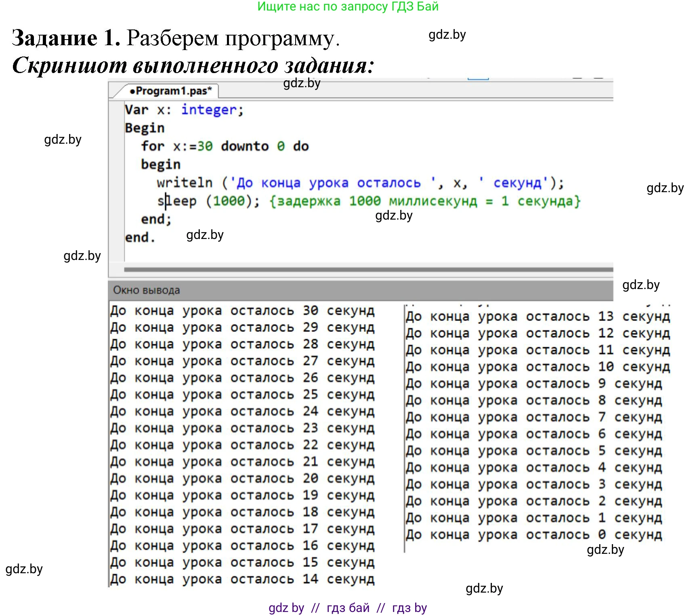Place cursor on 'integer' type keyword
Image resolution: width=697 pixels, height=616 pixels.
[208, 110]
